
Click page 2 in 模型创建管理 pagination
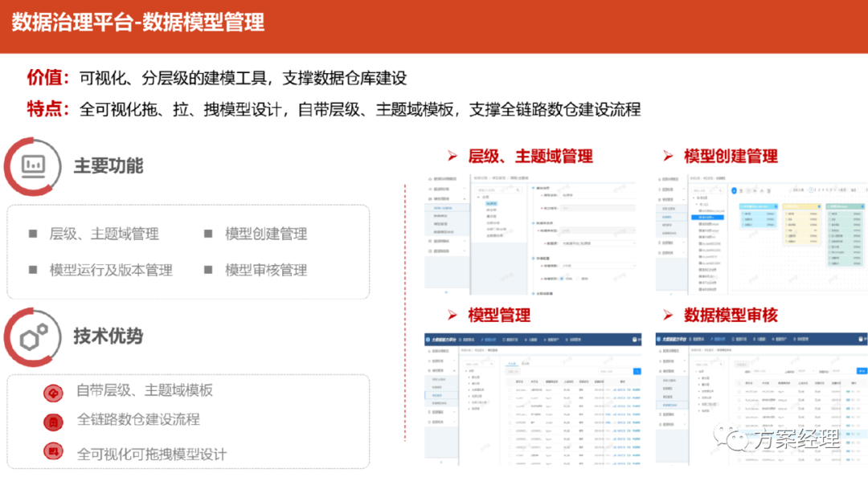pyautogui.click(x=815, y=190)
